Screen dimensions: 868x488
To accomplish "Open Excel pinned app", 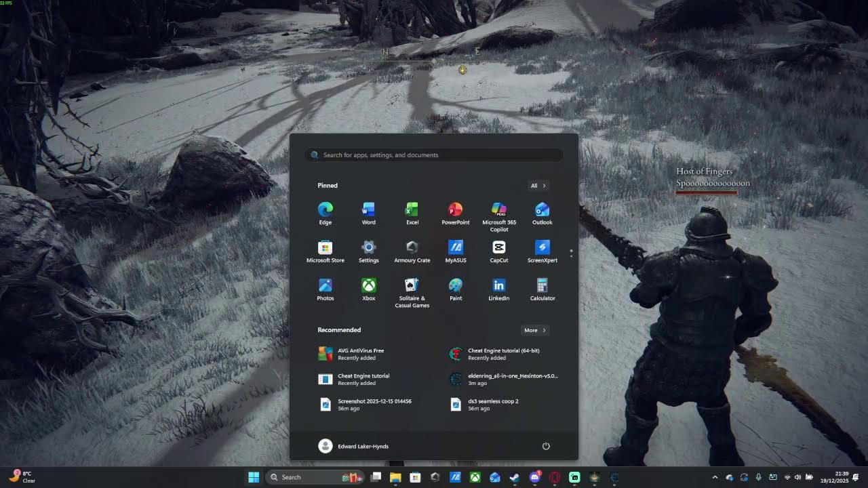I will pyautogui.click(x=412, y=213).
